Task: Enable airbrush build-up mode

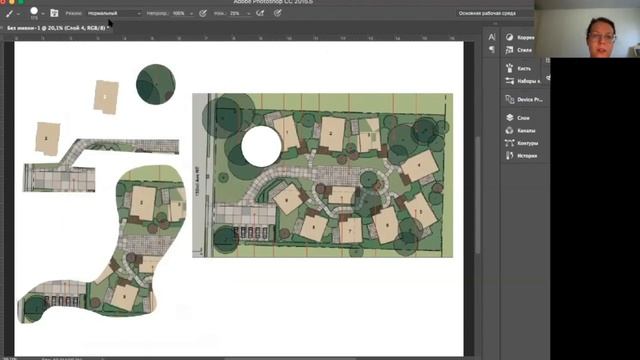Action: 260,13
